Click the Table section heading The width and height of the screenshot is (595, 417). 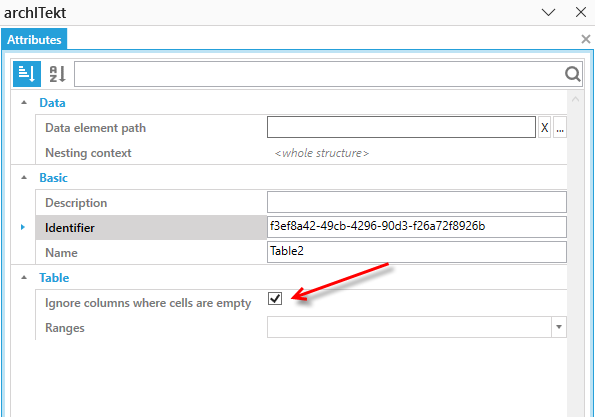point(54,278)
